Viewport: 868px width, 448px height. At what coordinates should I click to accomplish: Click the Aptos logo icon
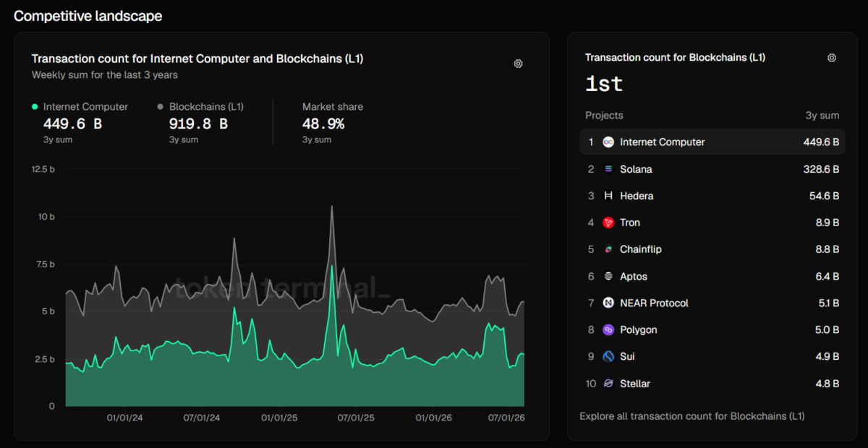pos(608,276)
